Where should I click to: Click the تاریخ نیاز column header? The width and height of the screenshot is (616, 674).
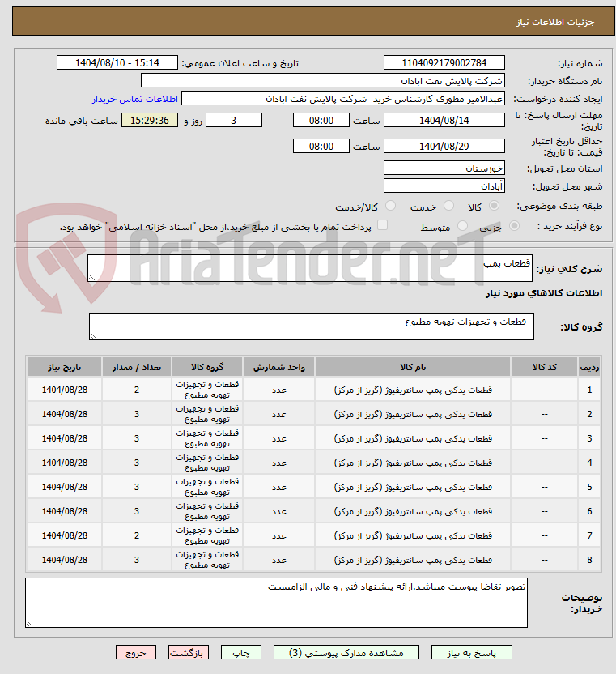point(65,367)
